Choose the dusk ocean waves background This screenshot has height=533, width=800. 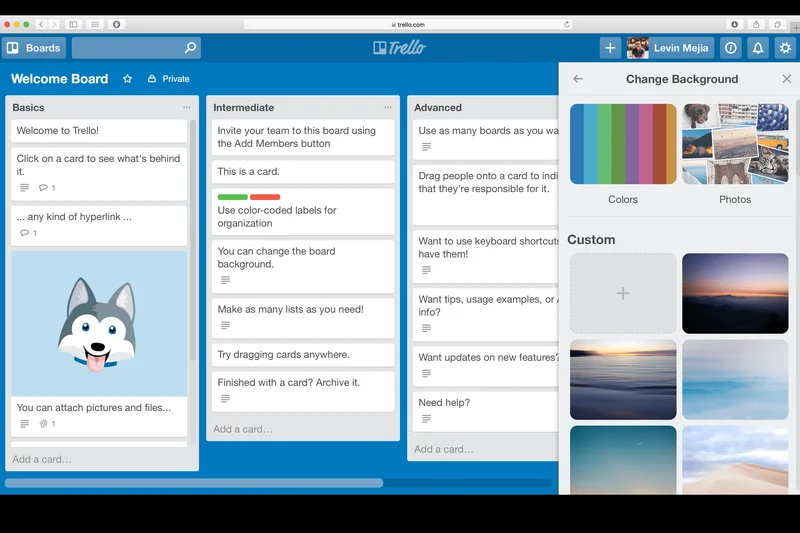623,379
